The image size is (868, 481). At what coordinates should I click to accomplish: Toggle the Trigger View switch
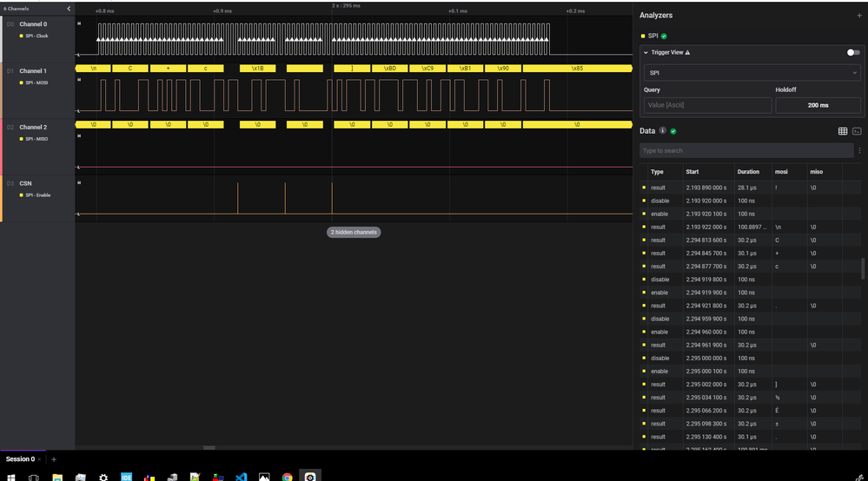pos(853,52)
